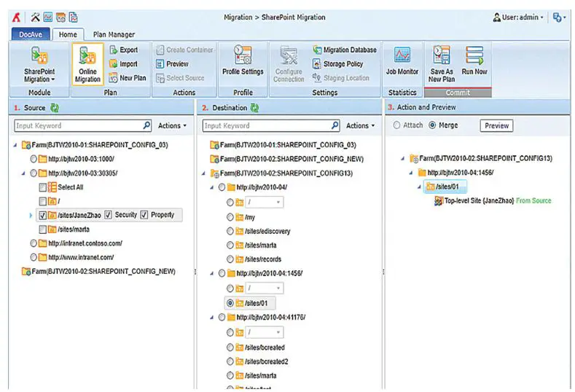
Task: Open the SharePoint Migration module dropdown
Action: (x=39, y=64)
